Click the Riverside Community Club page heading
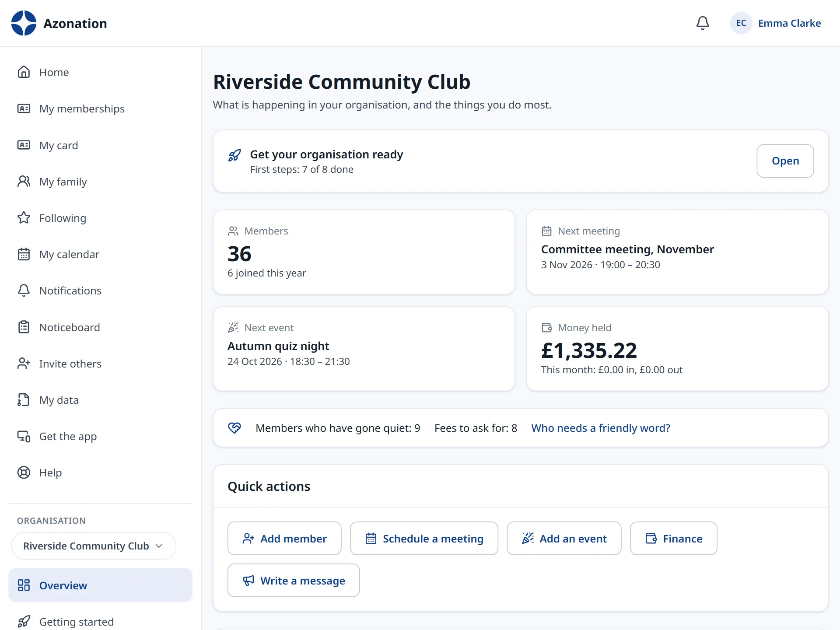This screenshot has width=840, height=630. (x=342, y=82)
